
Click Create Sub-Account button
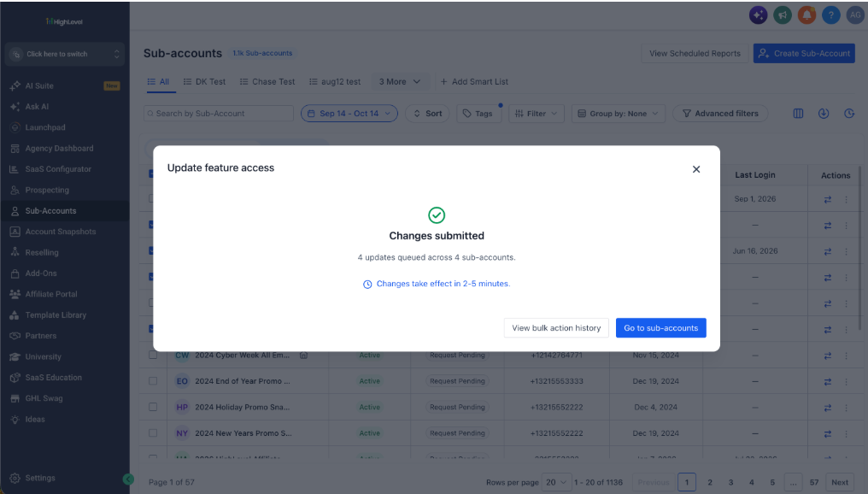point(804,54)
